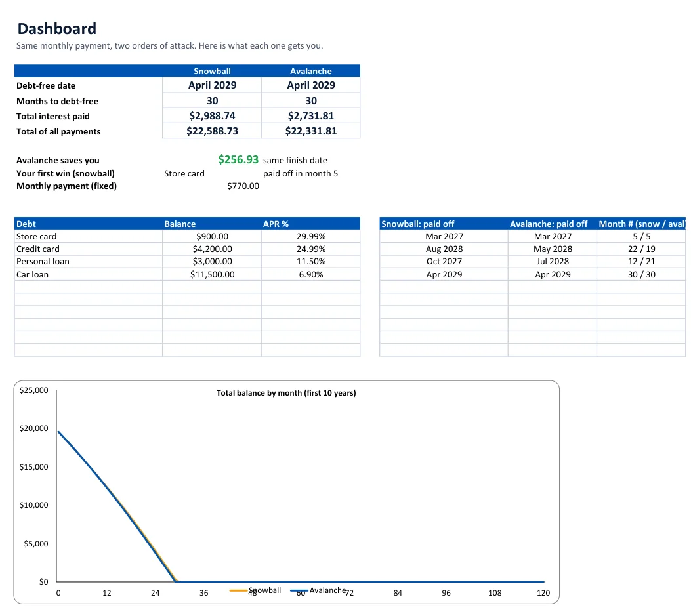This screenshot has height=616, width=691.
Task: Click the 'Your first win (snowball)' label
Action: point(65,174)
